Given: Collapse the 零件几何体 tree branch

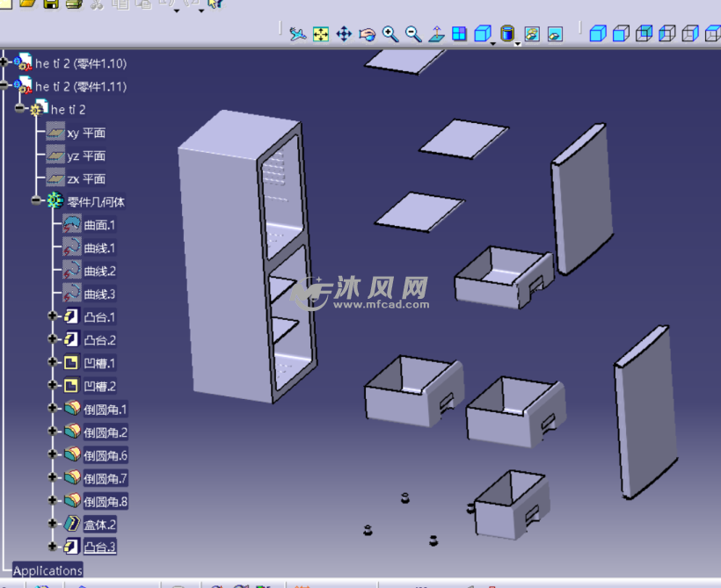Looking at the screenshot, I should pyautogui.click(x=37, y=200).
